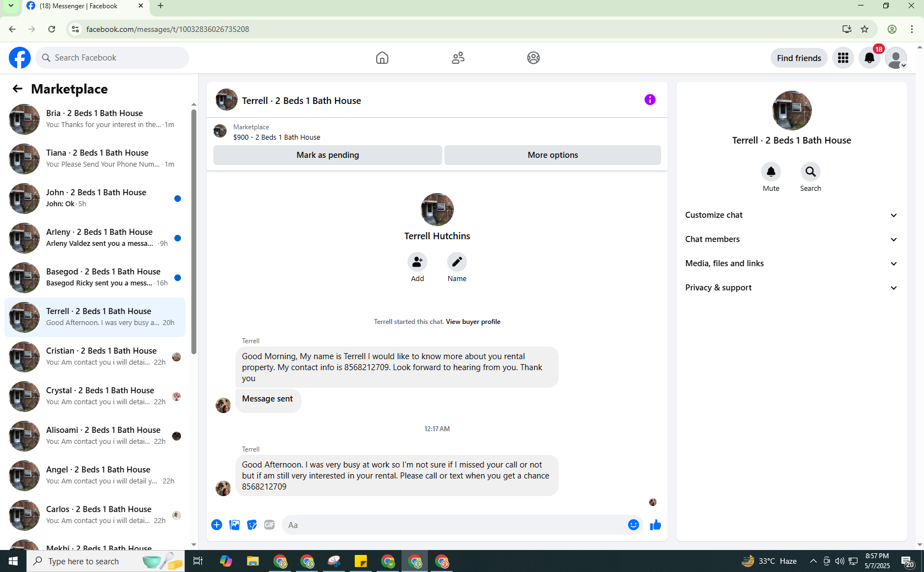Click the Windows taskbar search box
Viewport: 924px width, 572px height.
[106, 561]
